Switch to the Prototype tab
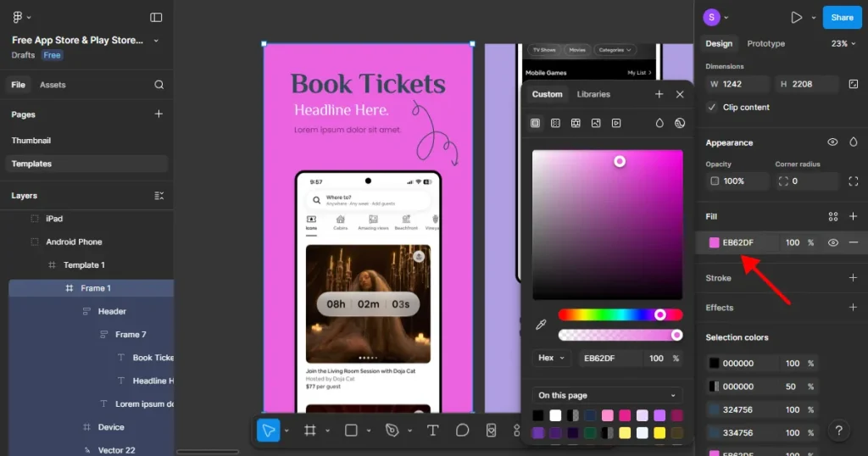Screen dimensions: 868x456 765,44
